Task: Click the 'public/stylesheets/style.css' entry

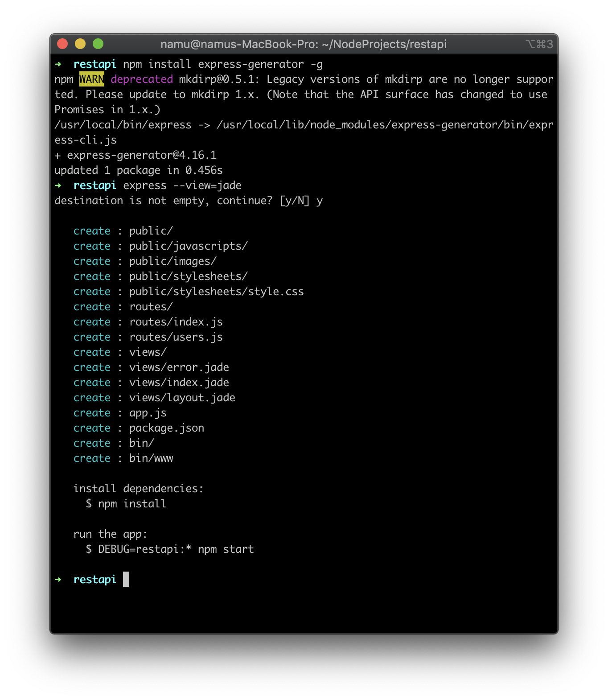Action: 217,292
